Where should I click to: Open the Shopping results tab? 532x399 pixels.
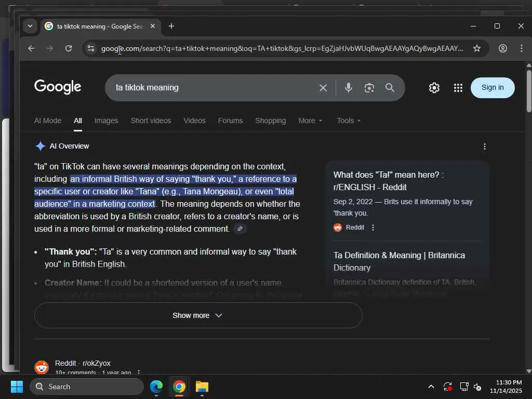(x=270, y=121)
